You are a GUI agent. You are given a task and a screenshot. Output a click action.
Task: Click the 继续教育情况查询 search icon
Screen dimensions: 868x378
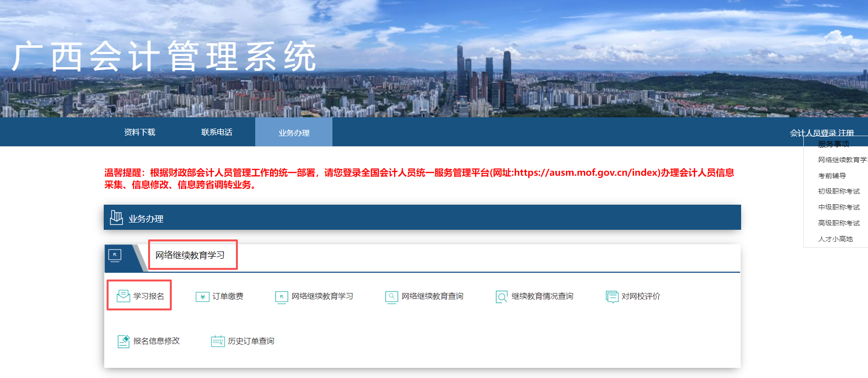tap(501, 296)
